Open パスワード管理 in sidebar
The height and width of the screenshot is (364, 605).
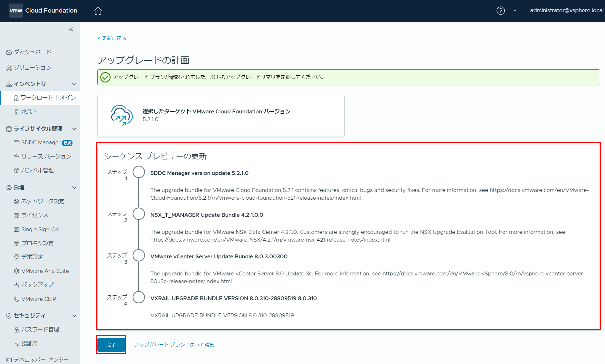click(x=40, y=329)
